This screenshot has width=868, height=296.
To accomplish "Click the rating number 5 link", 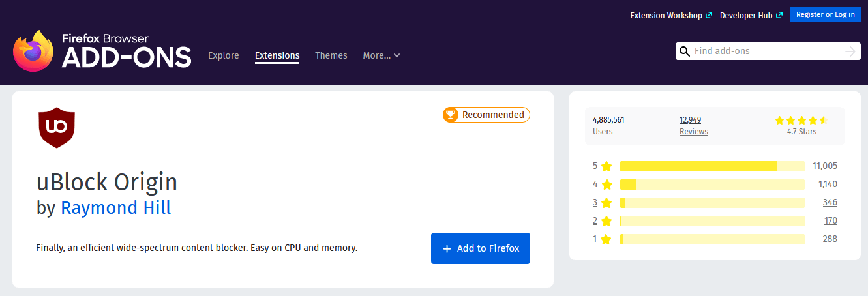I will (595, 166).
